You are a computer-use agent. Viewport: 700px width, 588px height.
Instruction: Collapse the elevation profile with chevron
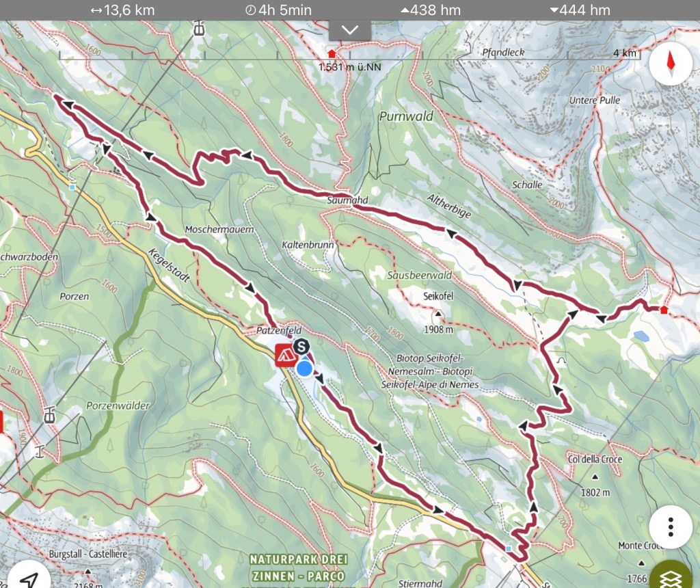click(349, 30)
